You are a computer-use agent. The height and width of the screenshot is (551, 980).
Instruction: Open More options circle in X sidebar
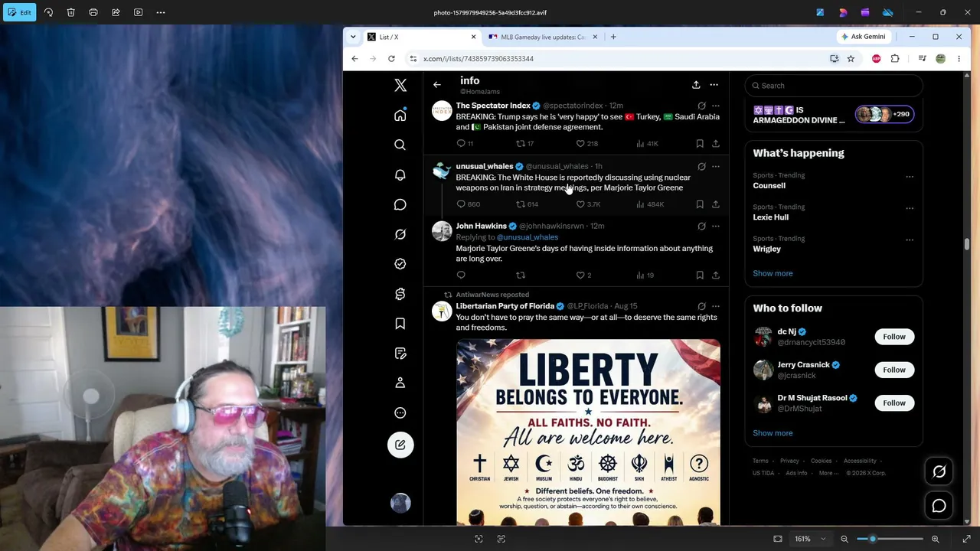coord(400,412)
